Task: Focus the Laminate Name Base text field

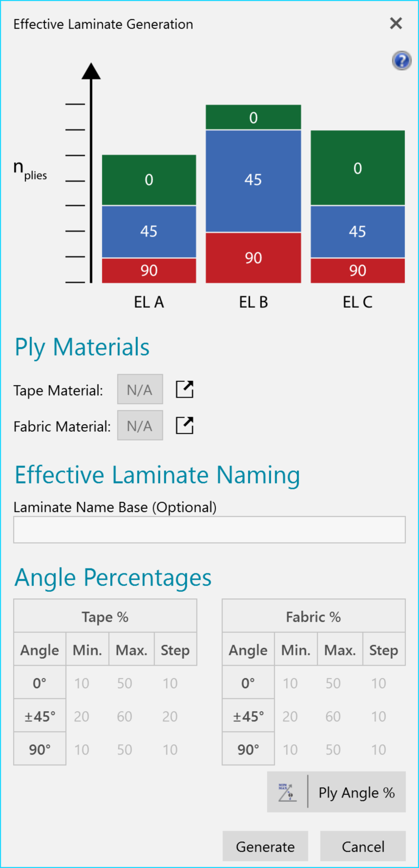Action: tap(210, 529)
